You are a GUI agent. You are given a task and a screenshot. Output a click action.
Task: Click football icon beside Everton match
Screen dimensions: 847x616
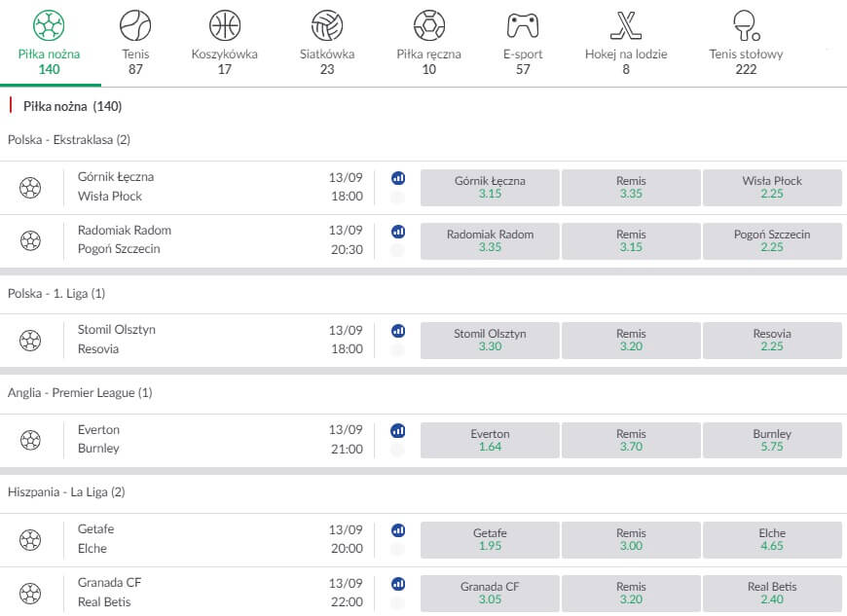(x=30, y=440)
